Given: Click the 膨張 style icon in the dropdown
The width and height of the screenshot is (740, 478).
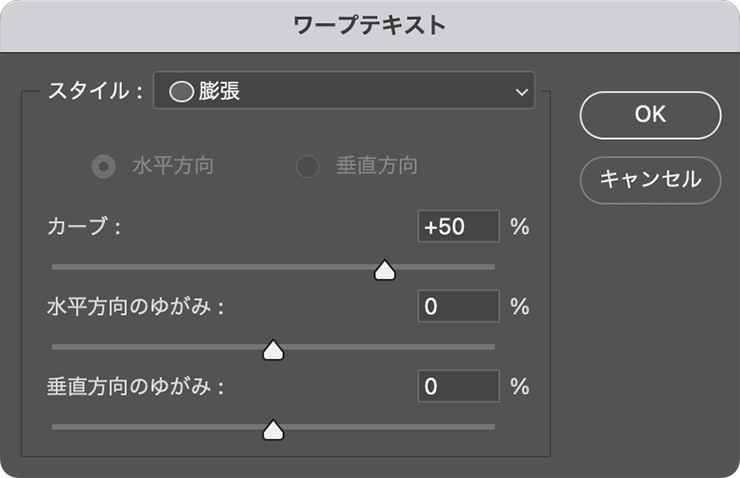Looking at the screenshot, I should click(181, 93).
